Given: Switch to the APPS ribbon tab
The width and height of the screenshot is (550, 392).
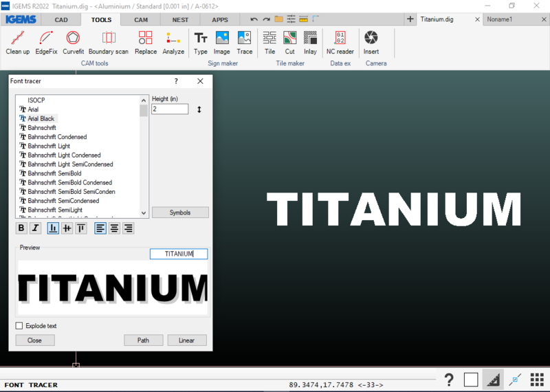Looking at the screenshot, I should tap(220, 20).
